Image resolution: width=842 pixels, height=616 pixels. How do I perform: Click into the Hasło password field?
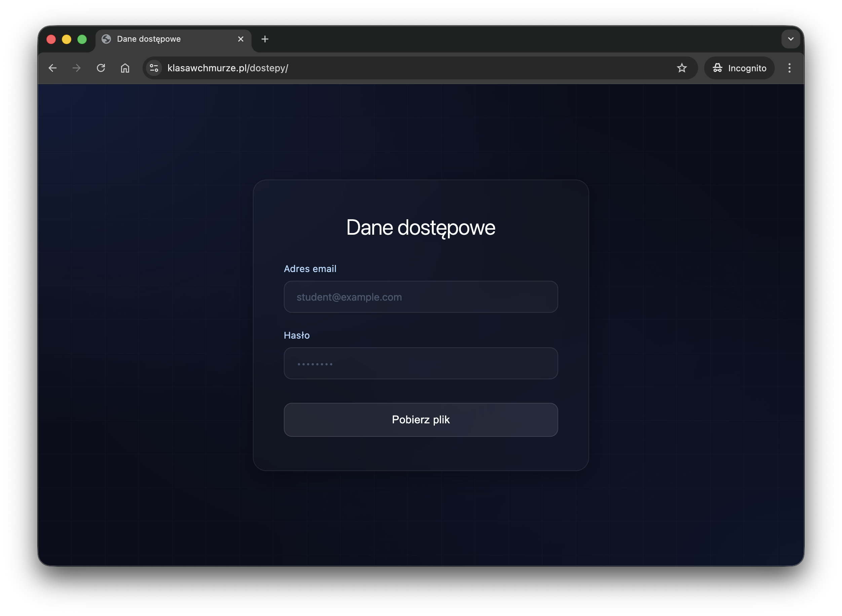[421, 363]
